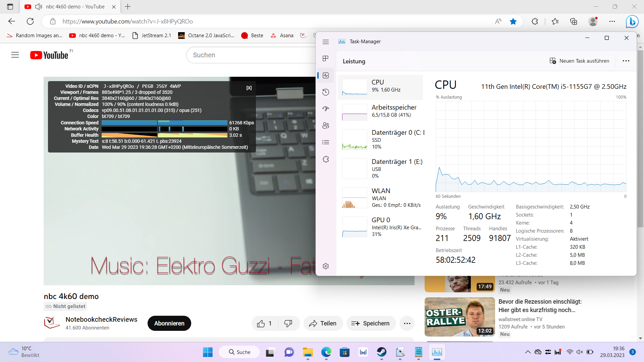The image size is (644, 362).
Task: Open Task Manager more options ellipsis
Action: 626,61
